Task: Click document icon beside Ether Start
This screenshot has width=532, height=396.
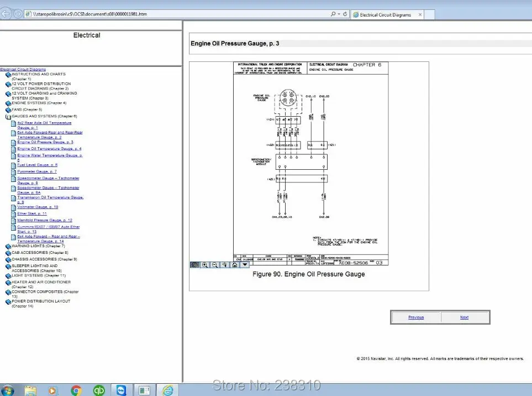Action: coord(14,214)
